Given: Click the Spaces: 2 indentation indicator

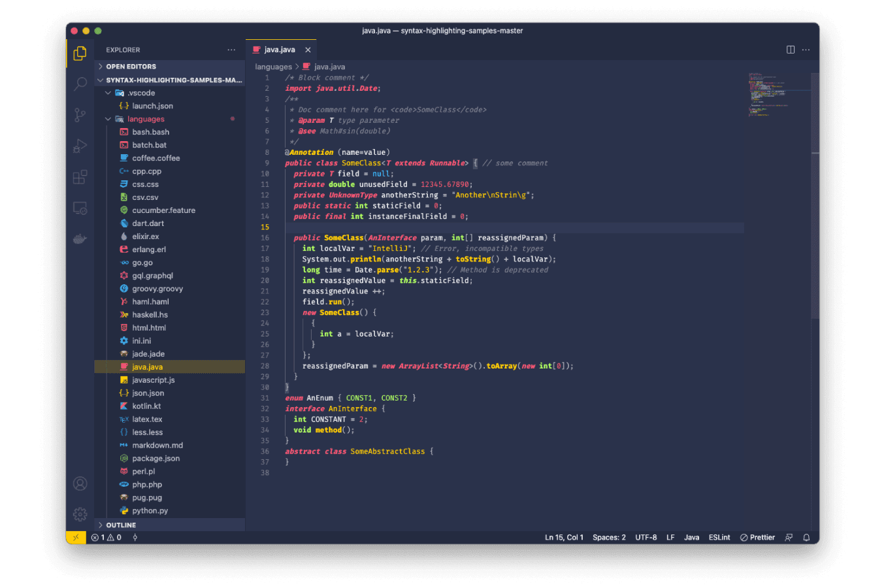Looking at the screenshot, I should (x=608, y=537).
